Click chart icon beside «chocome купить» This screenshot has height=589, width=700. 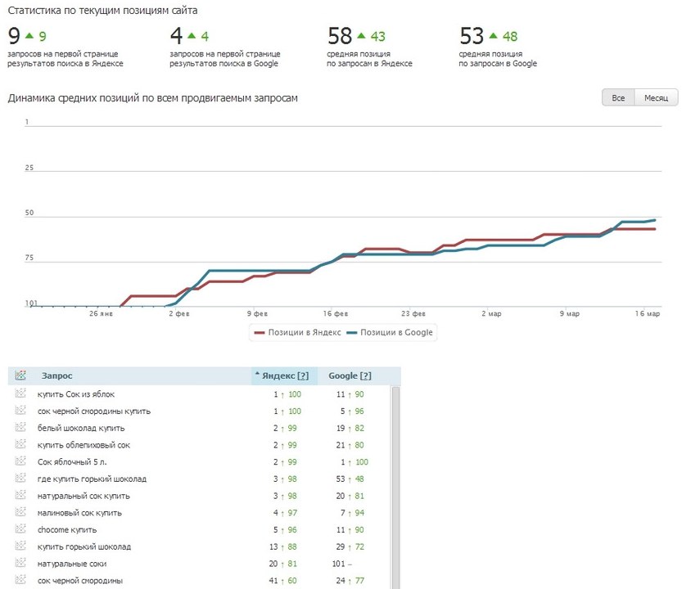[20, 529]
